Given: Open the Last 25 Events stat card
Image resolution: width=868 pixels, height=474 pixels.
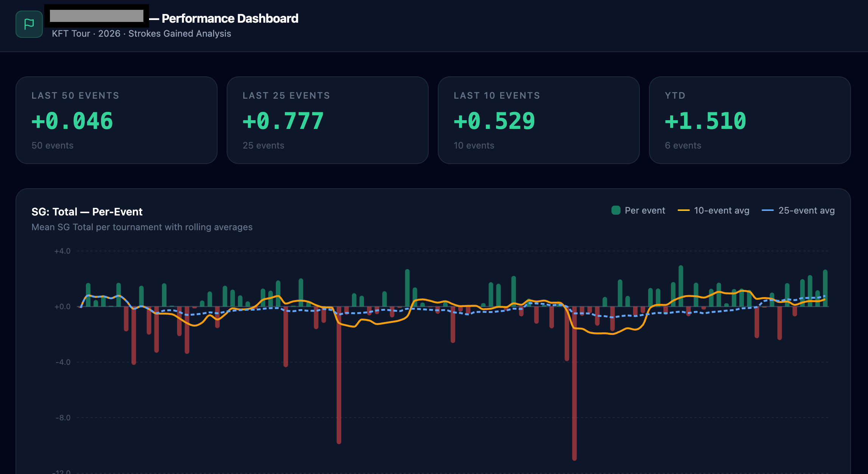Looking at the screenshot, I should click(x=327, y=120).
